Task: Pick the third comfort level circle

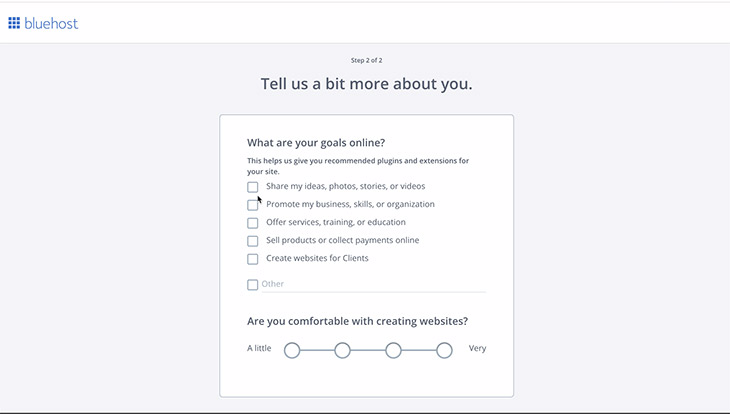Action: tap(394, 350)
